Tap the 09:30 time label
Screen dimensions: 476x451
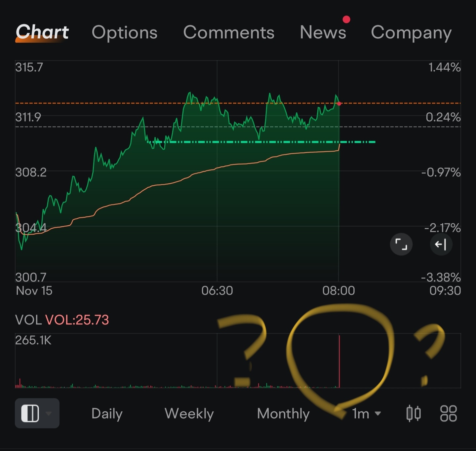[445, 291]
